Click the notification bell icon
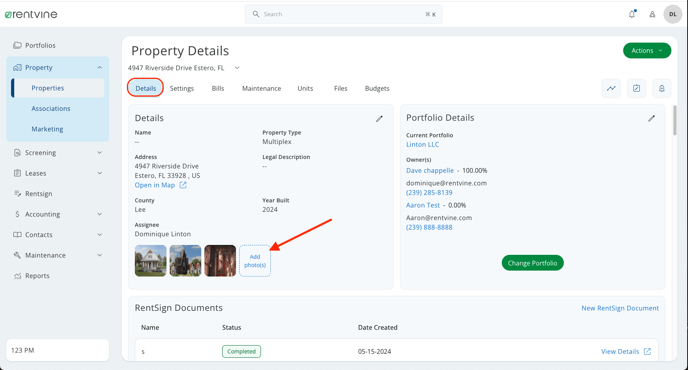This screenshot has width=688, height=370. [632, 14]
